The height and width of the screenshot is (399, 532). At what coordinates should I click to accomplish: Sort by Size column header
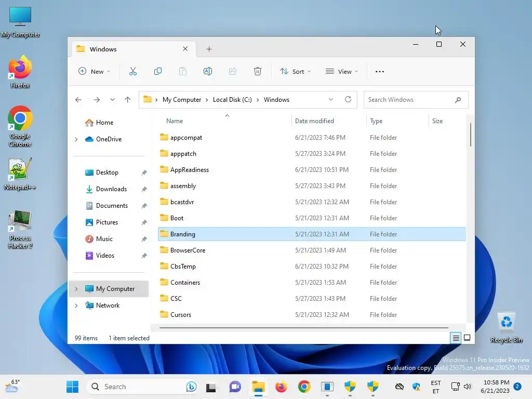pos(437,121)
